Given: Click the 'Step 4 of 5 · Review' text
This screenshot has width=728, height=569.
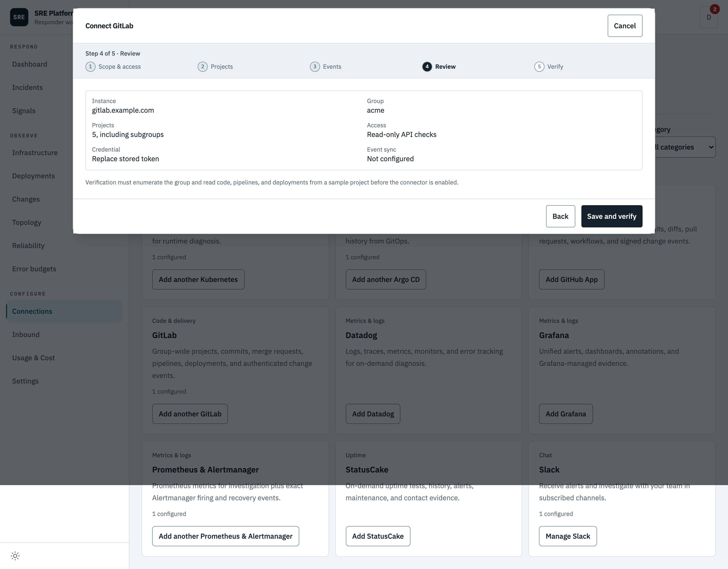Looking at the screenshot, I should (x=113, y=54).
